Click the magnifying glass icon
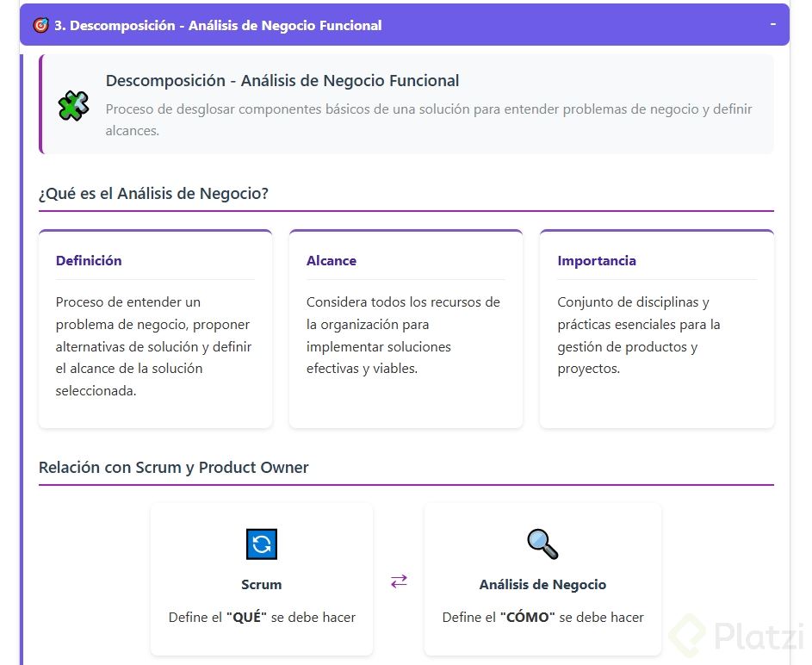 click(x=542, y=544)
